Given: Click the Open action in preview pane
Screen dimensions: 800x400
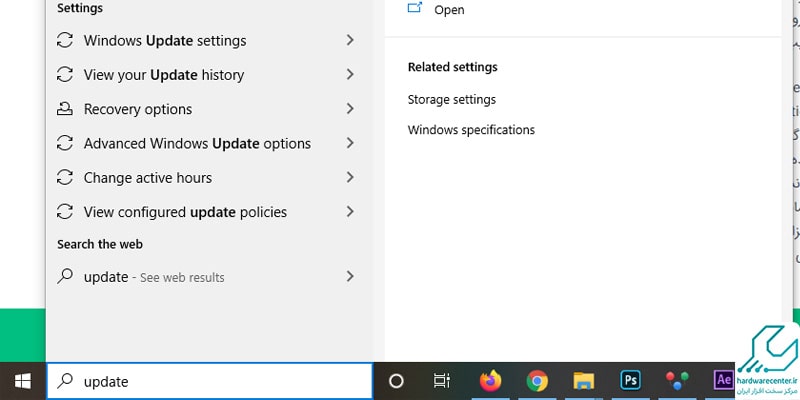Looking at the screenshot, I should click(x=449, y=10).
